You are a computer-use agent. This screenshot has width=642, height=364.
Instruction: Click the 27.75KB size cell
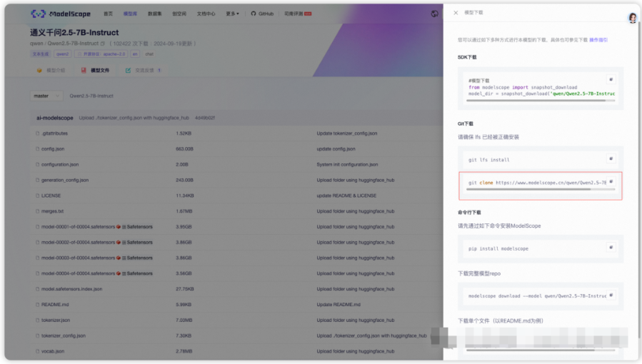coord(185,289)
